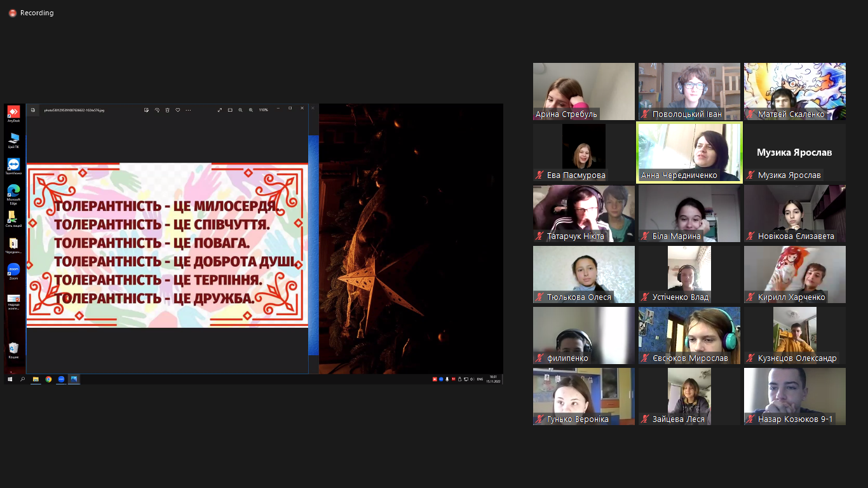Click the zoom in magnifier in Photos
The width and height of the screenshot is (868, 488).
(x=251, y=110)
